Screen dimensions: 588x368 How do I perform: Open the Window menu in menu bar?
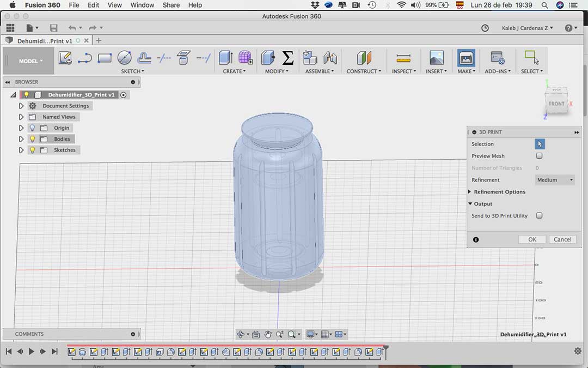142,5
